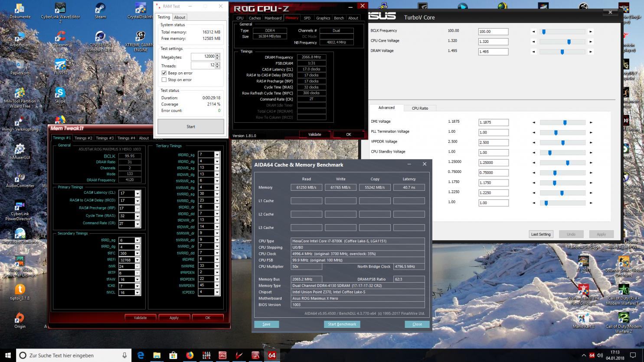Open the Mainboard tab in ROG CPU-Z
Image resolution: width=644 pixels, height=362 pixels.
[273, 18]
